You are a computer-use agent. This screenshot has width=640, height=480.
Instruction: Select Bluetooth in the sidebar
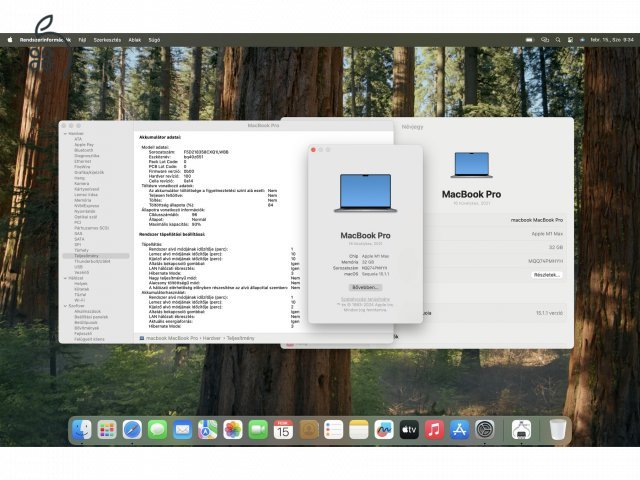click(84, 150)
